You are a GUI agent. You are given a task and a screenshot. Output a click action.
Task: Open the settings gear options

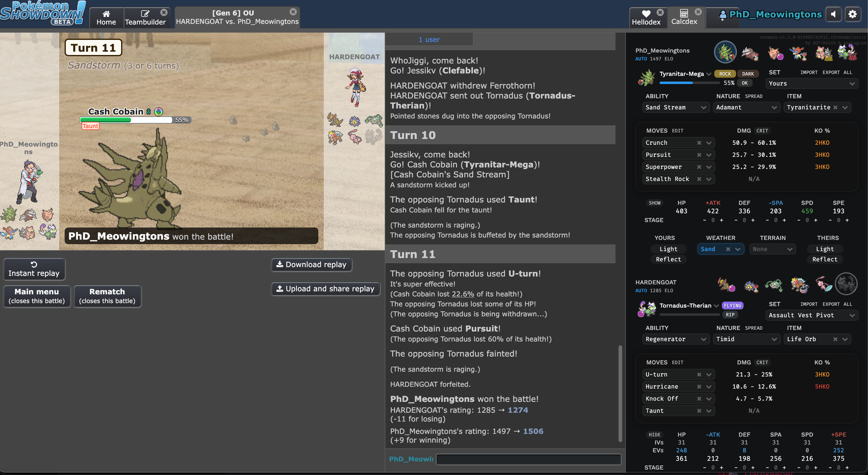(853, 14)
